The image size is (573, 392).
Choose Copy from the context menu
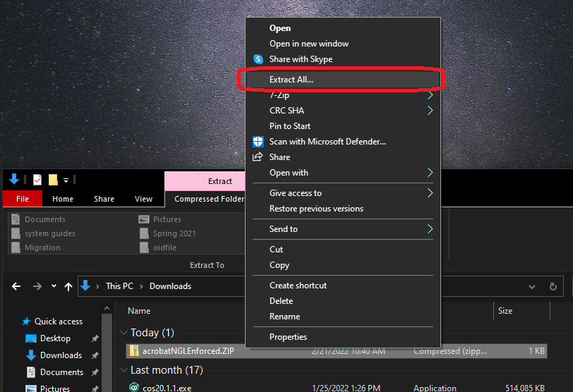(343, 265)
